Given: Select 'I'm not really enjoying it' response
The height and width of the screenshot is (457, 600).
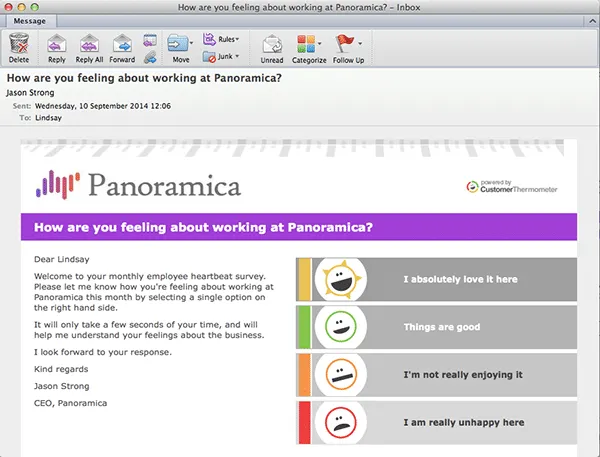Looking at the screenshot, I should coord(436,375).
